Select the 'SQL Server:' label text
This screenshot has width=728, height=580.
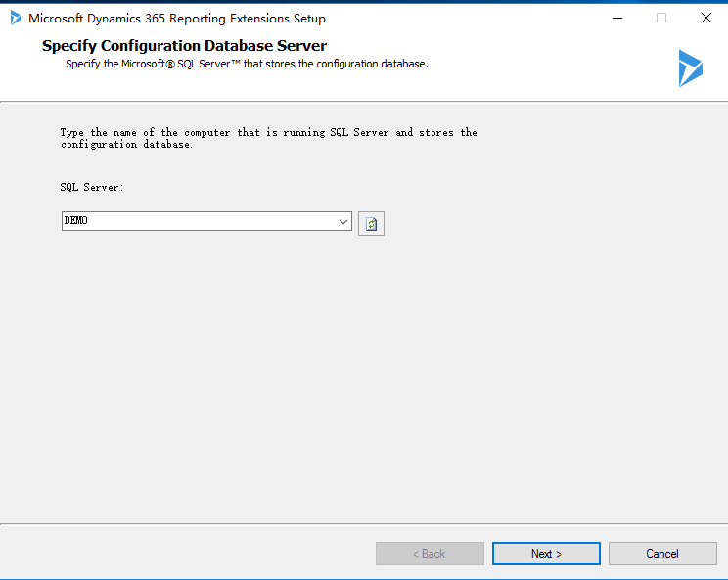pyautogui.click(x=92, y=187)
